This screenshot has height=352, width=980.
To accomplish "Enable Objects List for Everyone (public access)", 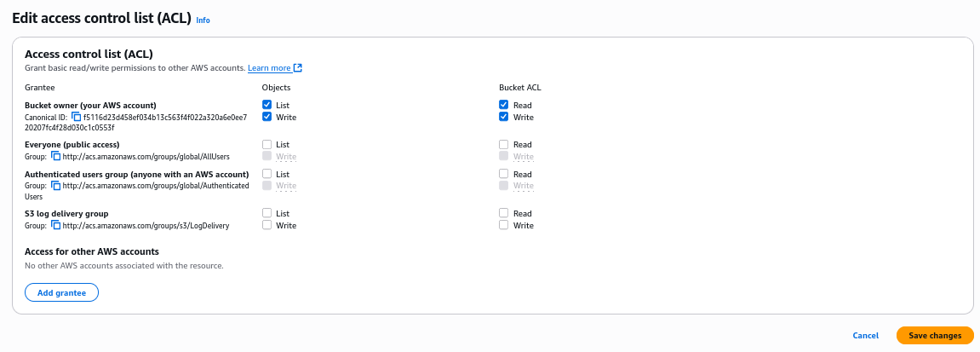I will click(x=266, y=144).
